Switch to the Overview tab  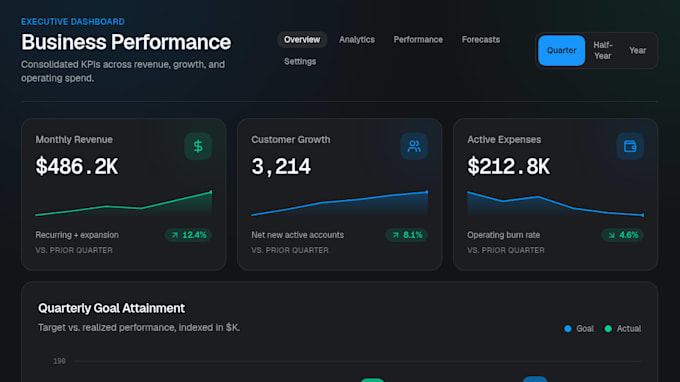302,39
